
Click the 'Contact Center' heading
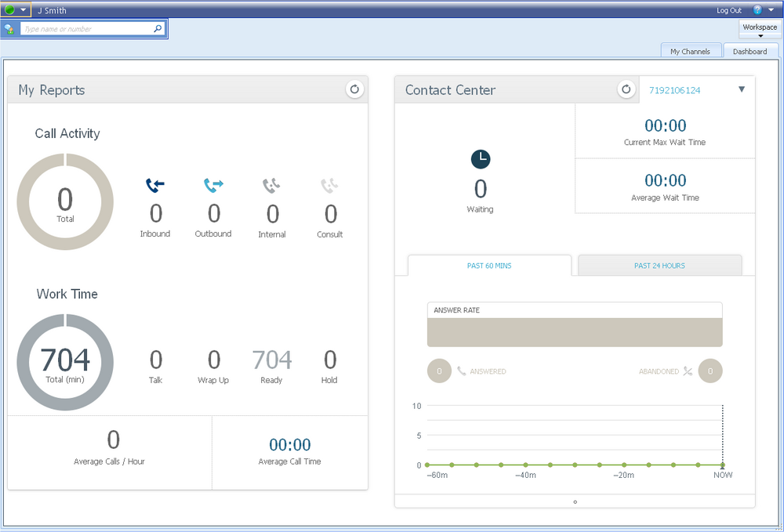[450, 90]
